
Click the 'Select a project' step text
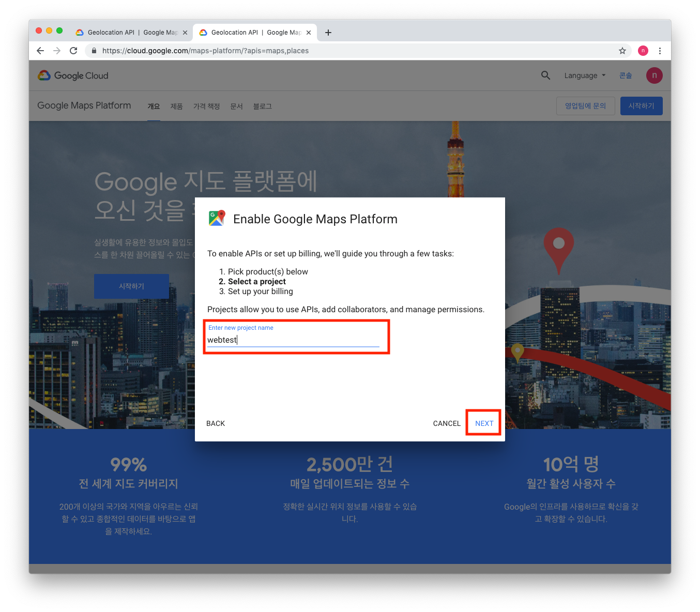tap(257, 282)
